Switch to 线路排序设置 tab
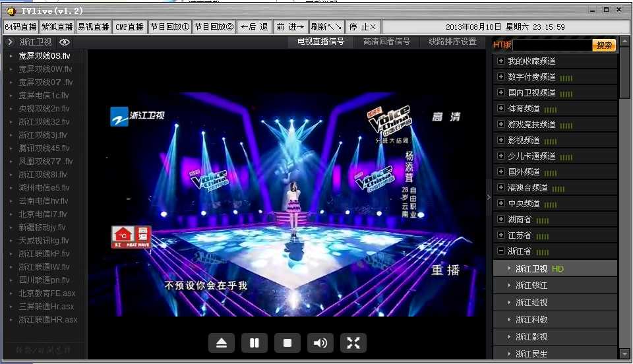Viewport: 633px width, 364px height. pos(452,42)
